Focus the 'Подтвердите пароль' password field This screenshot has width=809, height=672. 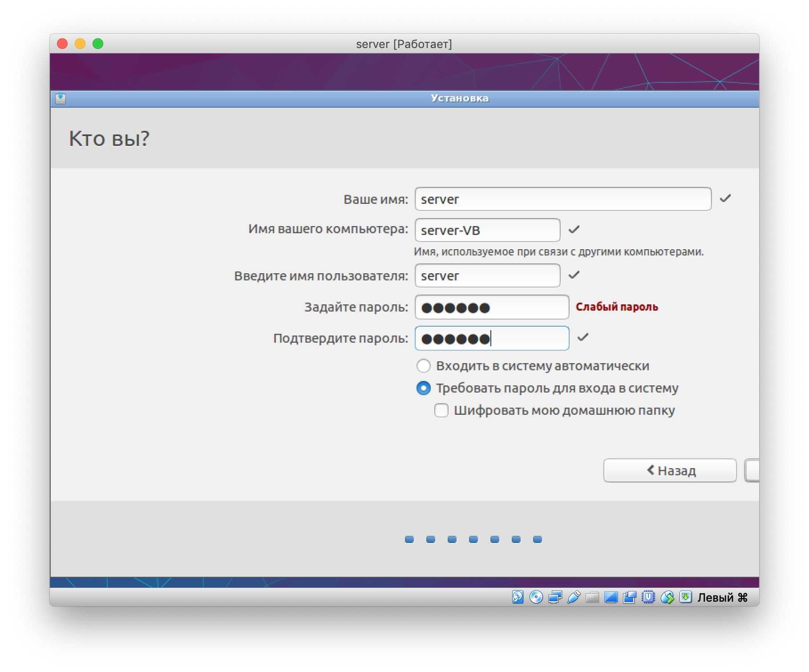point(491,338)
